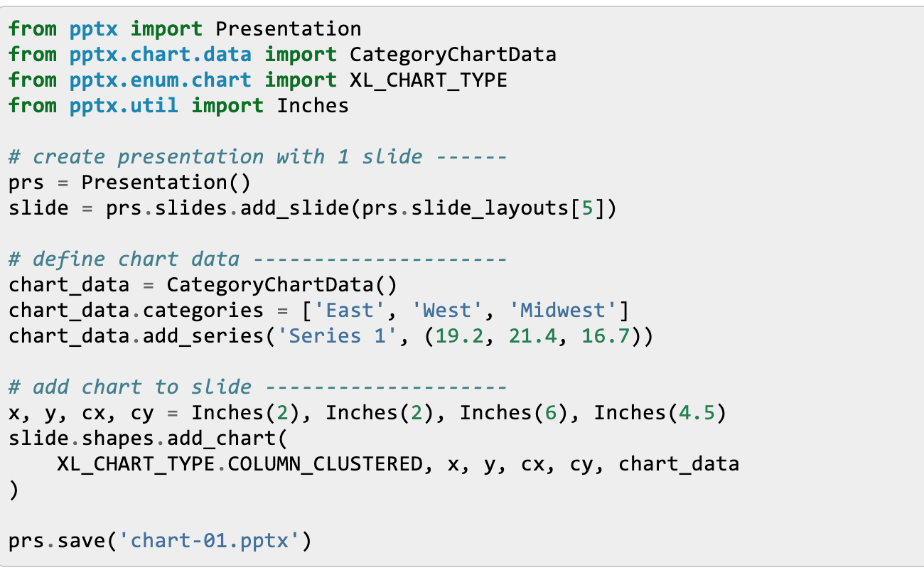The height and width of the screenshot is (570, 924).
Task: Click the CategoryChartData() constructor call
Action: coord(282,285)
